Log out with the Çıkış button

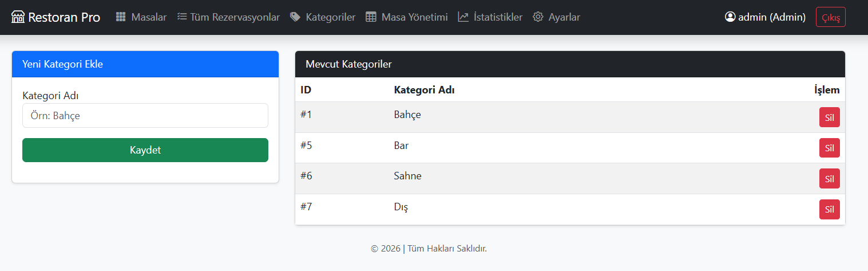[x=830, y=17]
